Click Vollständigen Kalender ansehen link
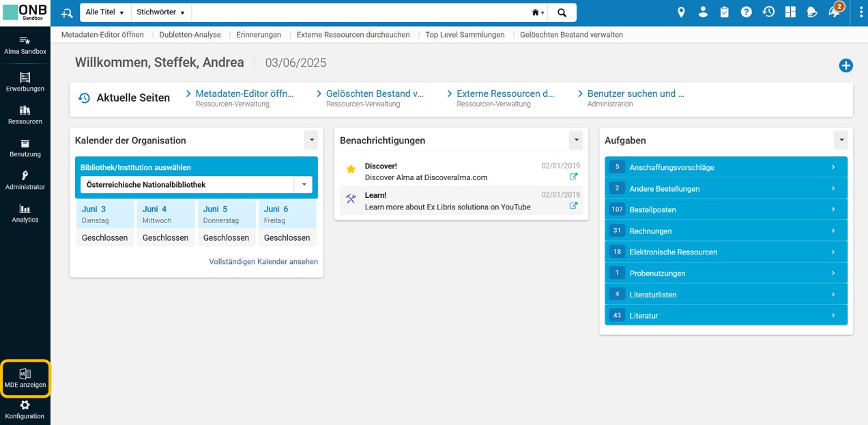This screenshot has width=868, height=425. pos(263,261)
